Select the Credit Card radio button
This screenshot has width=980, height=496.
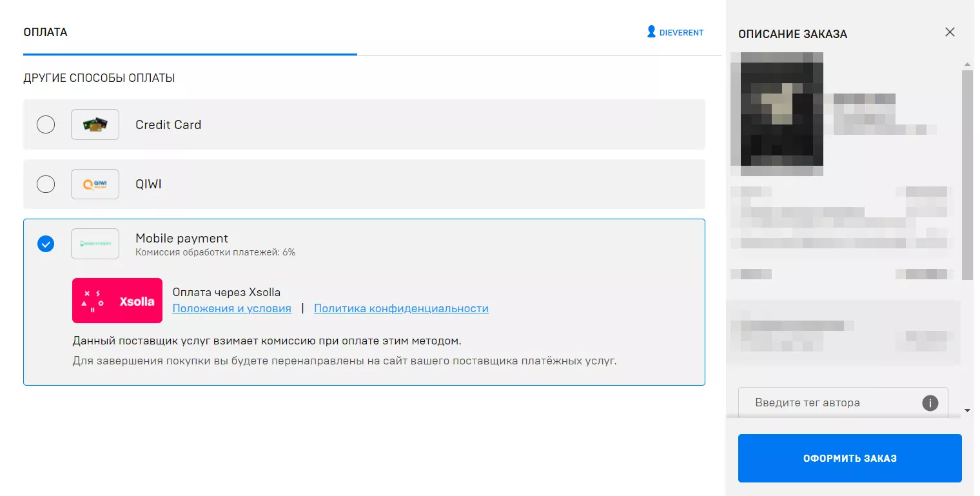pyautogui.click(x=46, y=124)
